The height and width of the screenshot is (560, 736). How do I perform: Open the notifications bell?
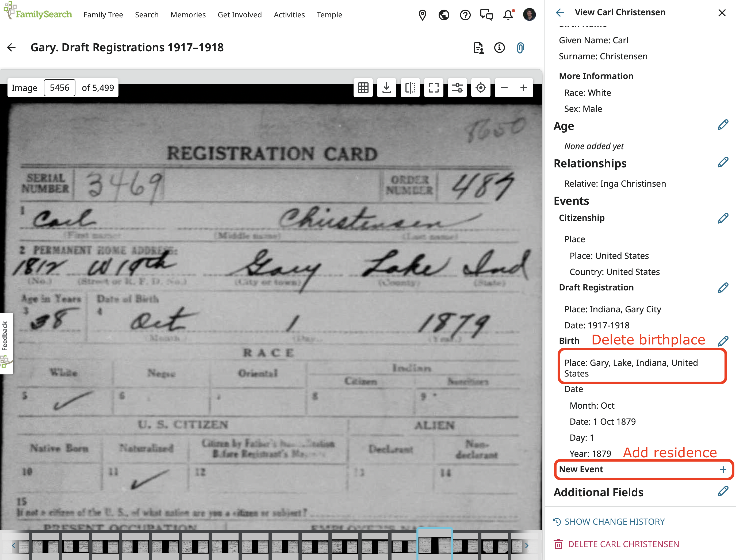pos(508,15)
